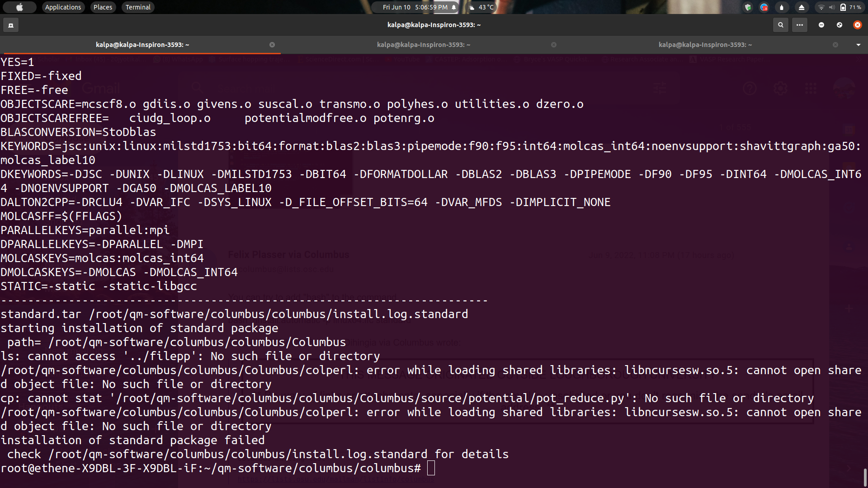
Task: Click the text 'molcas_label10'
Action: point(48,160)
